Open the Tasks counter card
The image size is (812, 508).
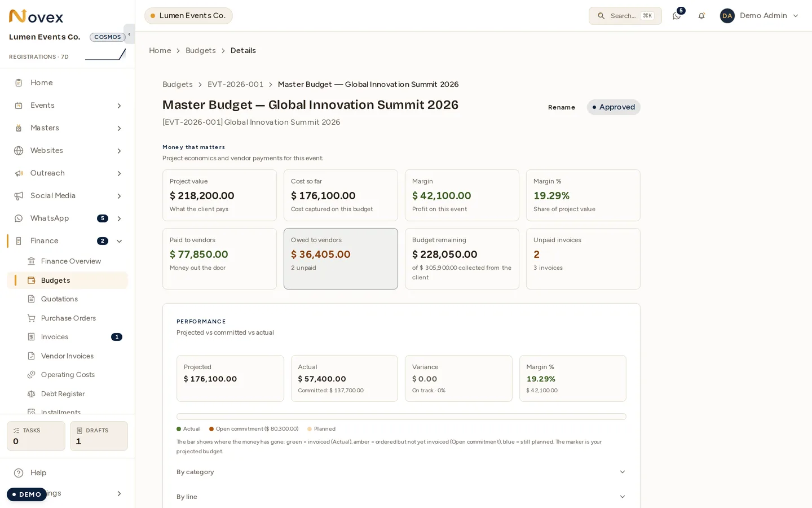(x=36, y=436)
